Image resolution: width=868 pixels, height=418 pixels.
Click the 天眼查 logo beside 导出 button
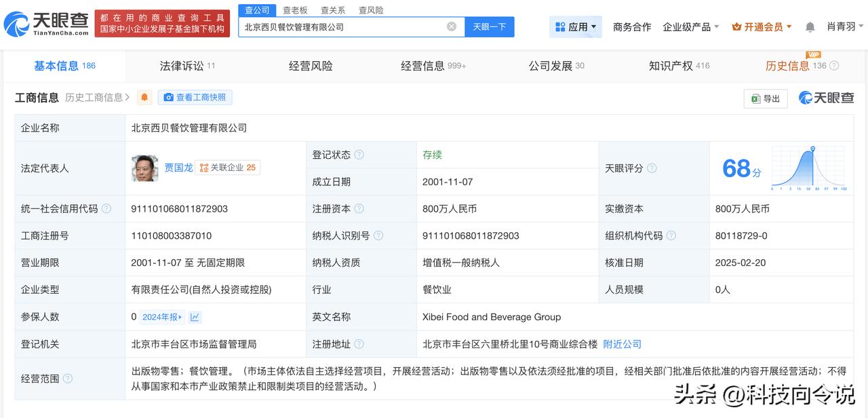pyautogui.click(x=826, y=98)
